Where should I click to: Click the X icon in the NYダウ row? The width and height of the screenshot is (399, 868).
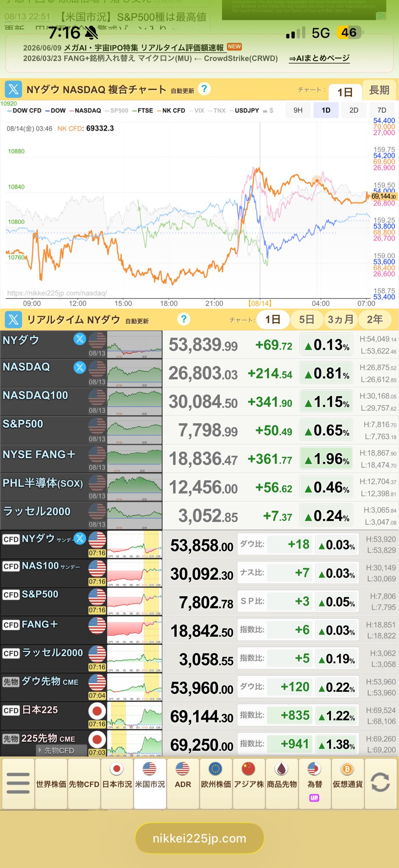[x=80, y=339]
